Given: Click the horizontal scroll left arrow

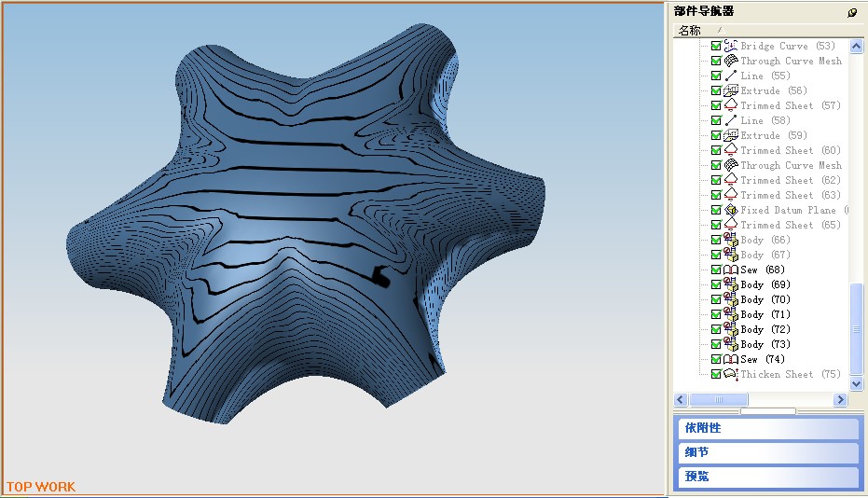Looking at the screenshot, I should point(681,399).
